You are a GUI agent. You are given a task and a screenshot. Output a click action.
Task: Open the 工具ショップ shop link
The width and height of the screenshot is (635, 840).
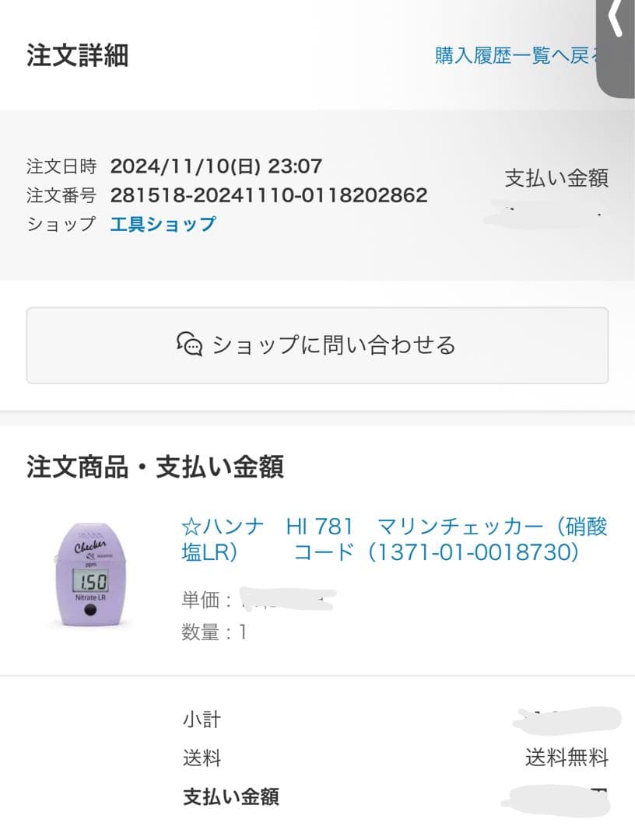(x=163, y=225)
